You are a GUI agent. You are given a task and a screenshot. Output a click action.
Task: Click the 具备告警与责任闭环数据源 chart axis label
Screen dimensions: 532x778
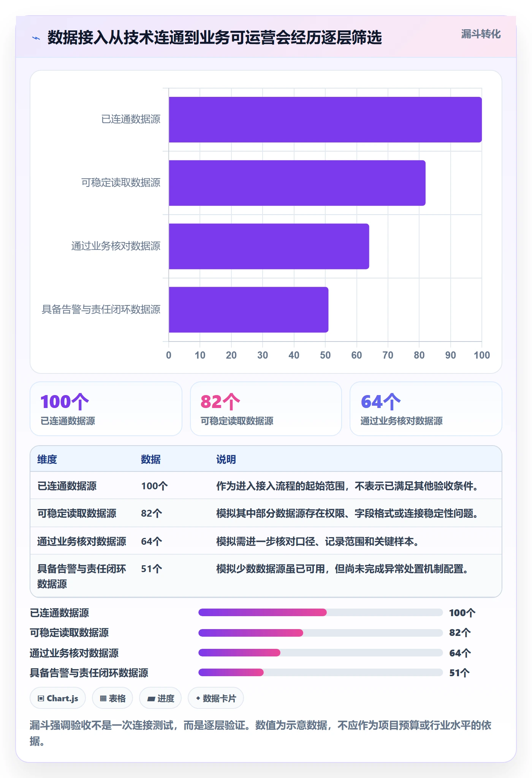101,310
